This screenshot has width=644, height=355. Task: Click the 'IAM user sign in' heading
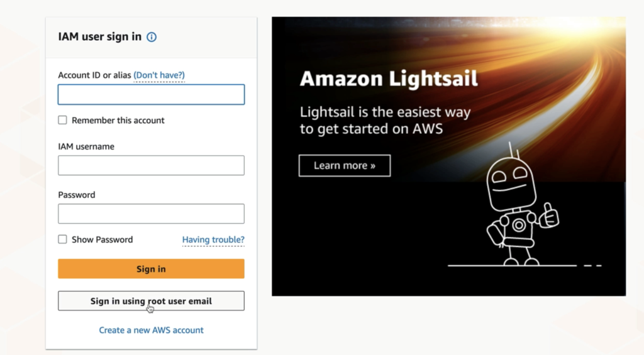[x=100, y=36]
